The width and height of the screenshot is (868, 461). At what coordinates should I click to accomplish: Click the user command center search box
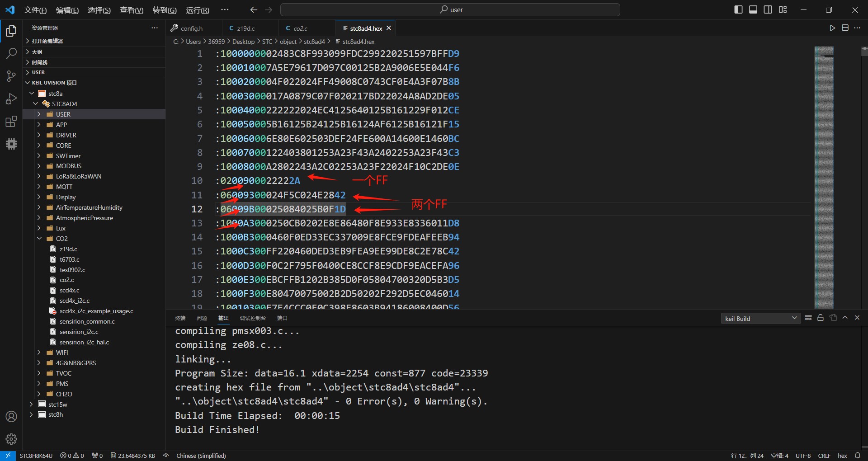click(450, 9)
